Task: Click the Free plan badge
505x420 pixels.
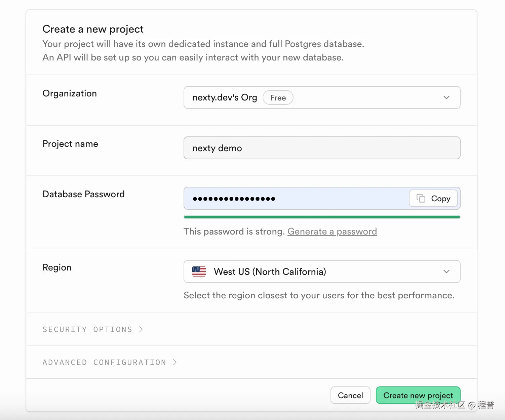Action: (x=278, y=97)
